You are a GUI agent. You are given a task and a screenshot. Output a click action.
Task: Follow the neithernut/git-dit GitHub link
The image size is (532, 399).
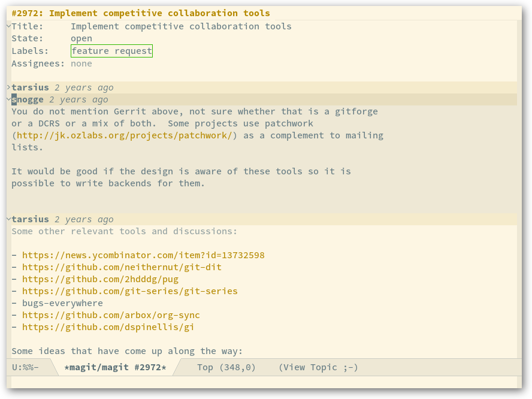pyautogui.click(x=122, y=267)
